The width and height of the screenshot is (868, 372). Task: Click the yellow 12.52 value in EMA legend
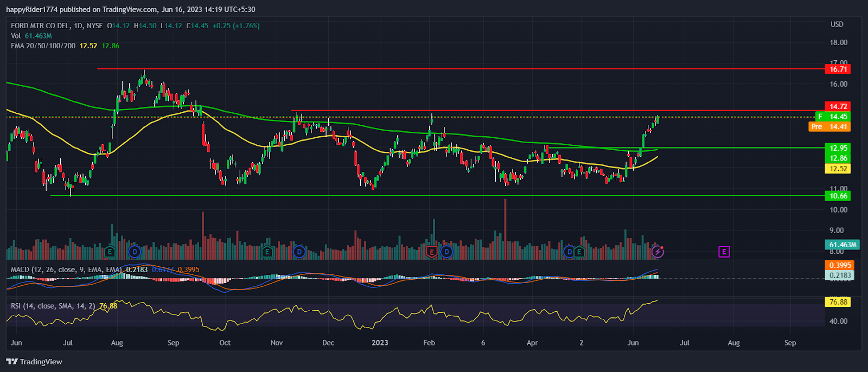click(88, 46)
